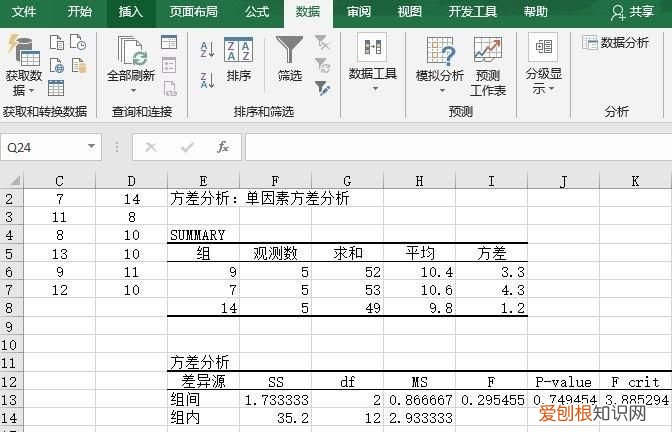Switch to the Insert (插入) tab

click(x=131, y=12)
